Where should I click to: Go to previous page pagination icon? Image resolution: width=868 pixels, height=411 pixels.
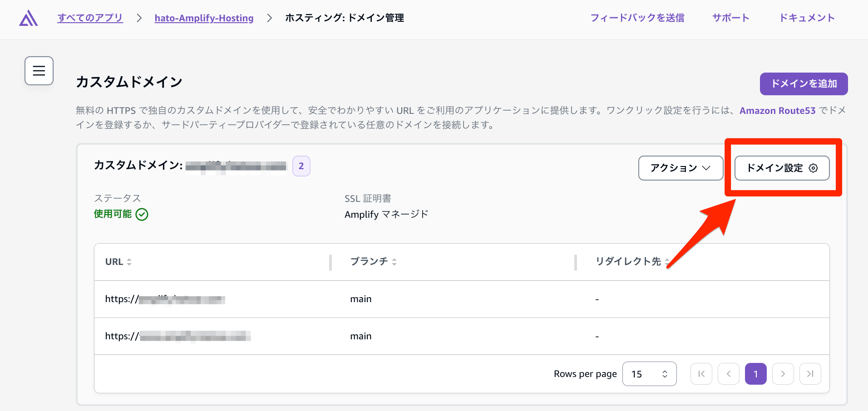point(729,374)
